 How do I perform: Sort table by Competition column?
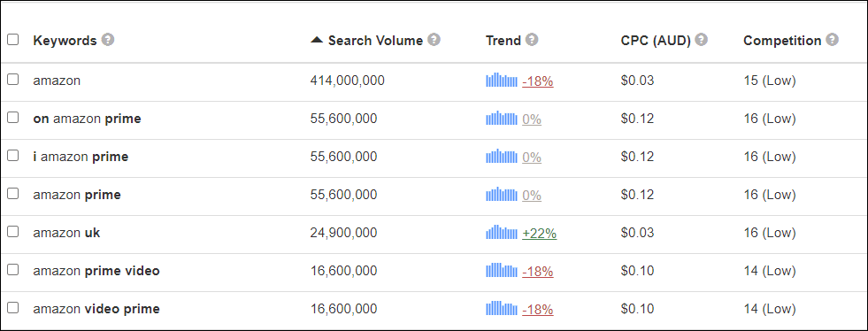[x=782, y=41]
